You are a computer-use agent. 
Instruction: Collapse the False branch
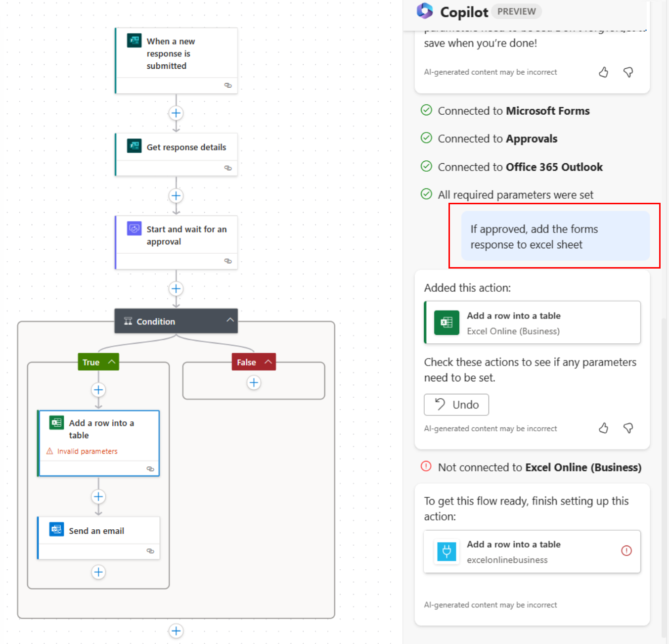268,362
